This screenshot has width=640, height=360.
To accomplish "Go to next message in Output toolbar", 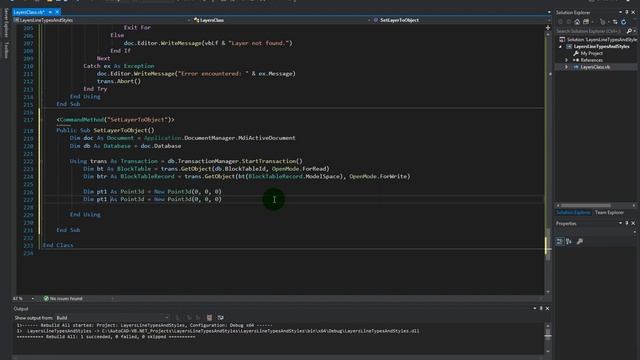I will pos(198,318).
